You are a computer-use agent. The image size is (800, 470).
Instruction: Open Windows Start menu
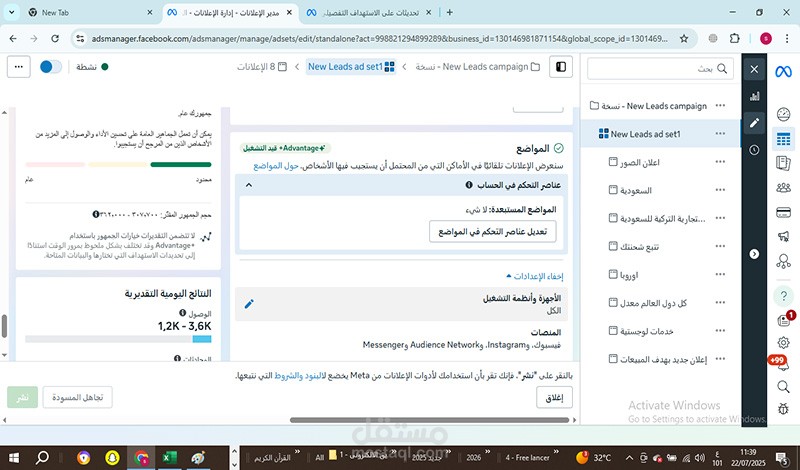14,458
